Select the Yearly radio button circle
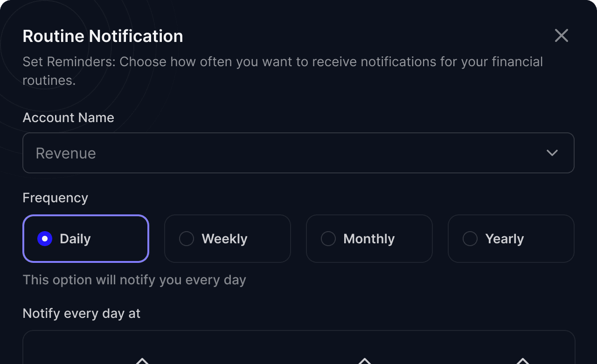Screen dimensions: 597x364 pyautogui.click(x=470, y=239)
